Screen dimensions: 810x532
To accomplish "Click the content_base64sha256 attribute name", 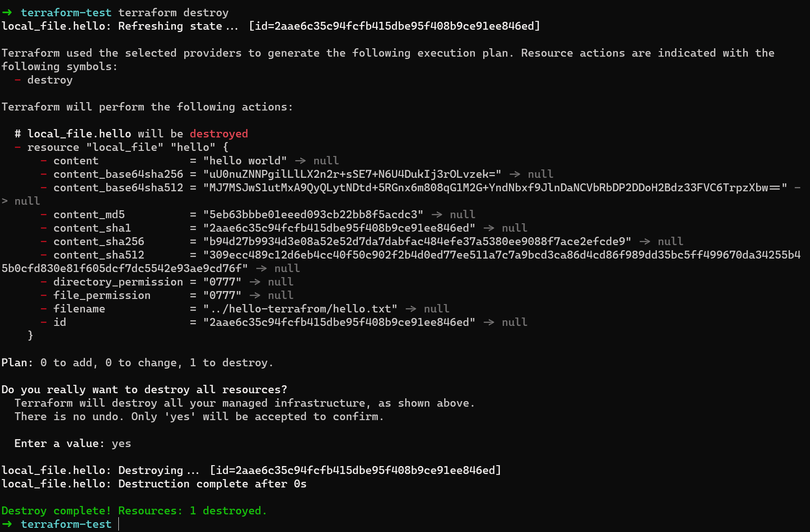I will click(x=118, y=174).
